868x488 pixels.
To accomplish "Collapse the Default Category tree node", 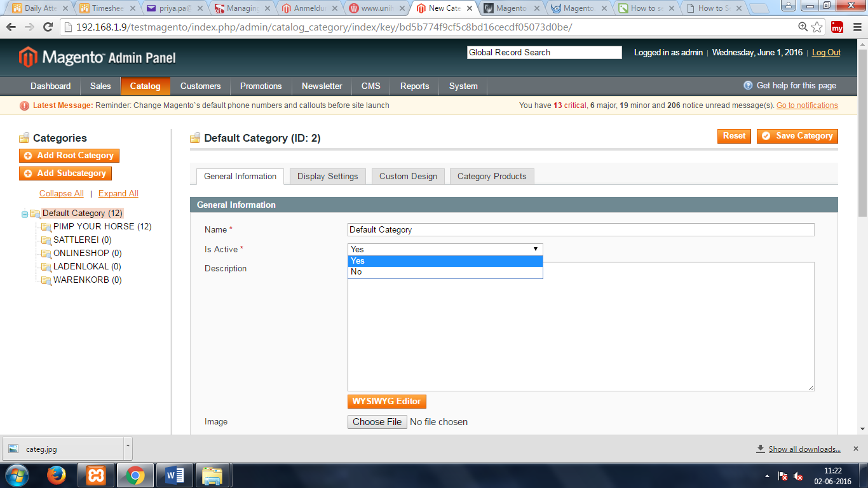I will [x=25, y=214].
